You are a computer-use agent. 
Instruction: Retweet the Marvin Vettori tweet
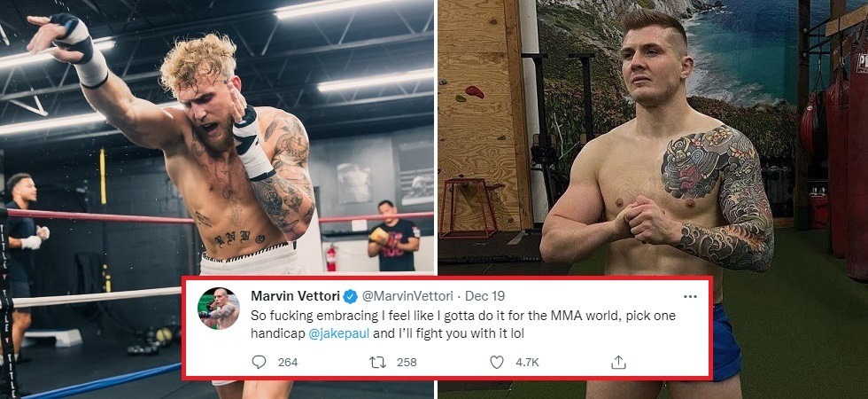click(x=375, y=362)
